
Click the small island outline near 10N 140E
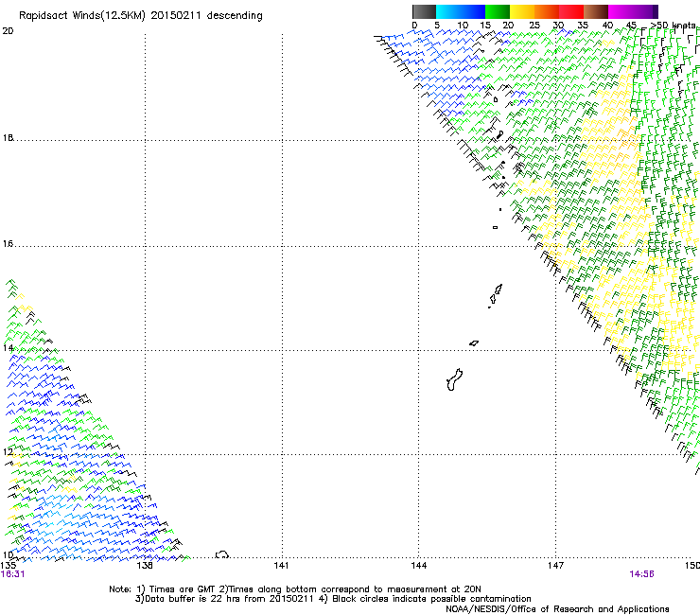click(x=222, y=554)
